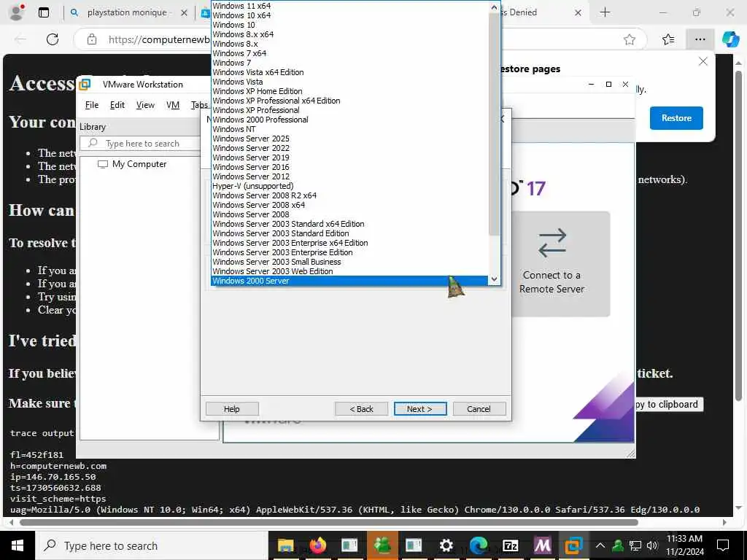Click Edge profile avatar

(17, 13)
